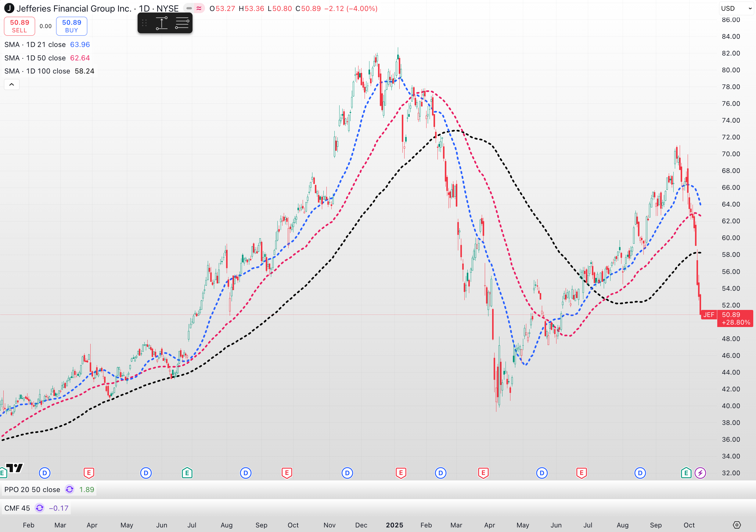Click the TradingView logo icon

click(x=14, y=468)
